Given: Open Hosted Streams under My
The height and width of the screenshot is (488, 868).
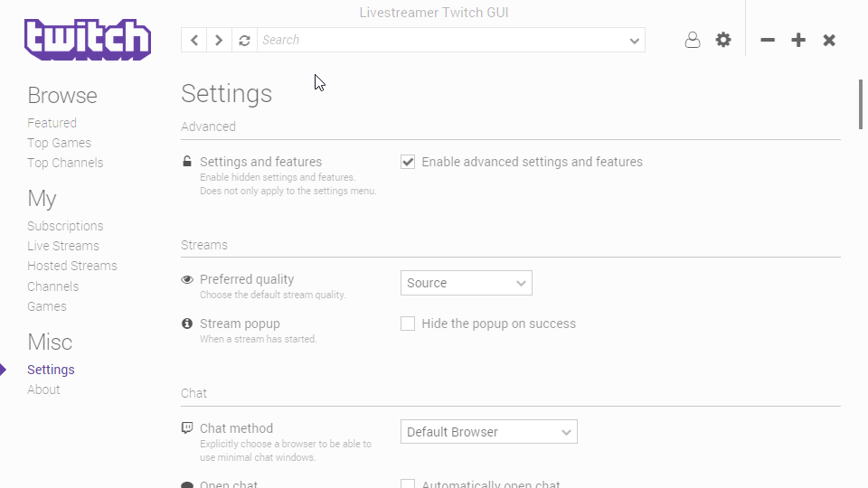Looking at the screenshot, I should coord(72,266).
